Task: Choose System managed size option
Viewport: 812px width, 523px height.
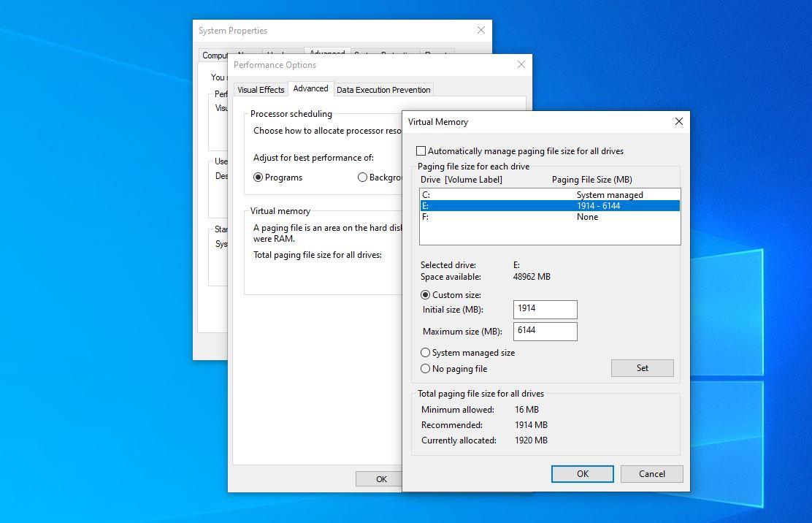Action: pos(425,353)
